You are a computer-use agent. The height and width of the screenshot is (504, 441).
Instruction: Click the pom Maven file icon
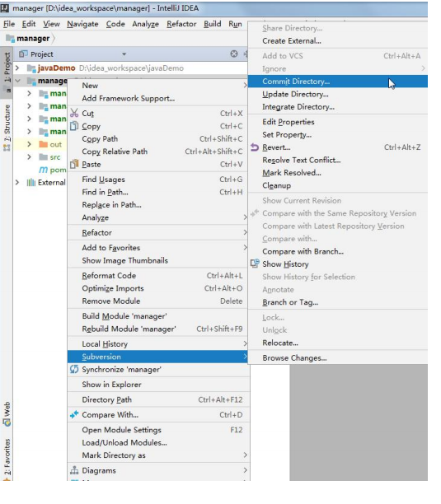tap(43, 170)
